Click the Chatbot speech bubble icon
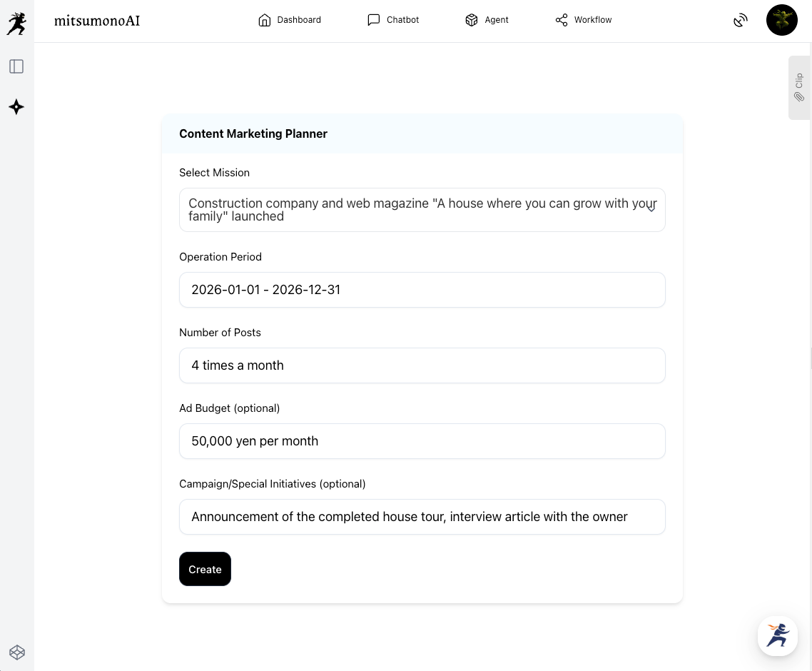This screenshot has height=671, width=812. [x=374, y=20]
